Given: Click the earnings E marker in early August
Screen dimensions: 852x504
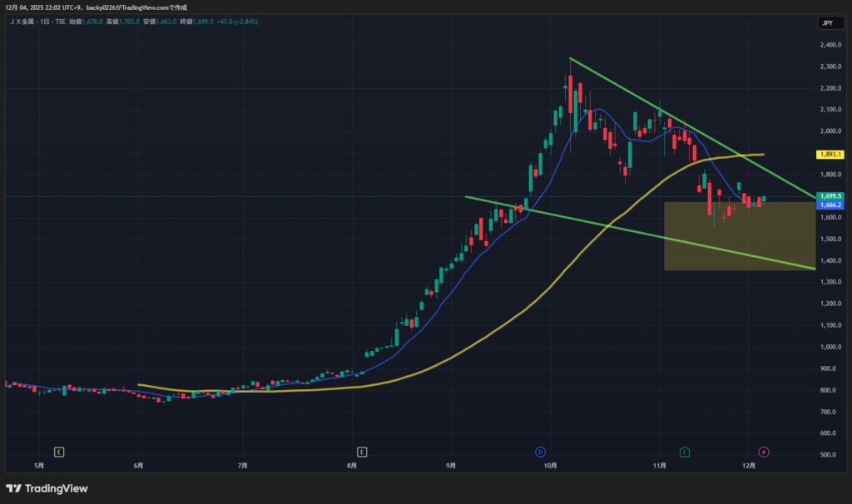Looking at the screenshot, I should pos(362,452).
